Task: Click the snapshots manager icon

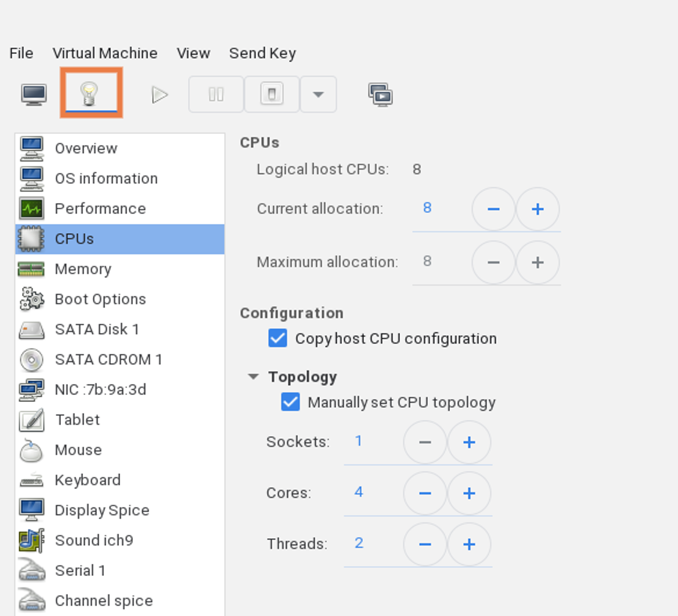Action: [x=381, y=95]
